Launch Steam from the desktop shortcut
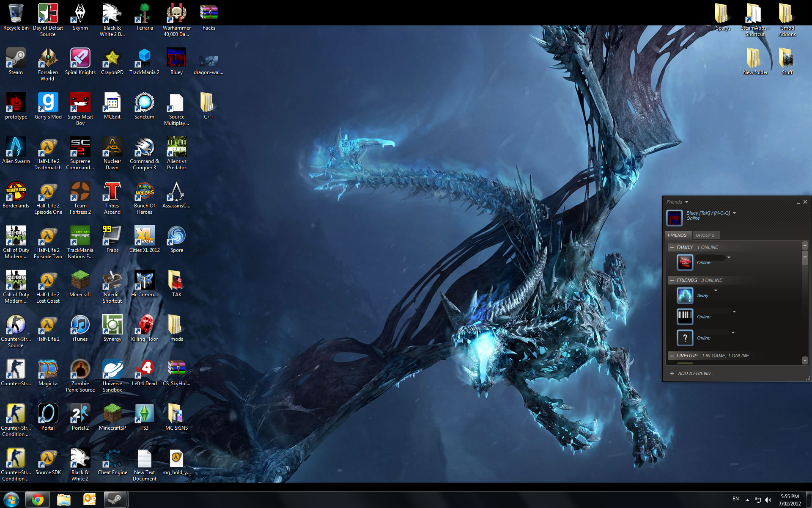The image size is (812, 508). [x=16, y=61]
